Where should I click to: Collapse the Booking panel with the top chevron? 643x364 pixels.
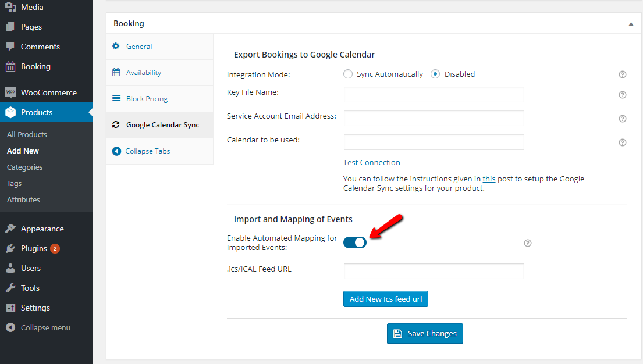(x=631, y=23)
